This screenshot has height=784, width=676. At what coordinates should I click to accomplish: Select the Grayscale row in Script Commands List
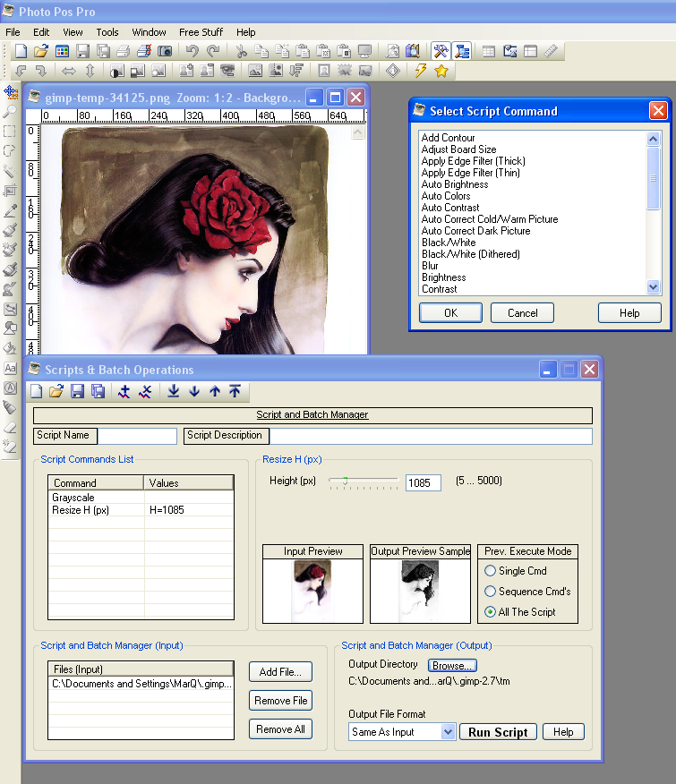pos(141,498)
